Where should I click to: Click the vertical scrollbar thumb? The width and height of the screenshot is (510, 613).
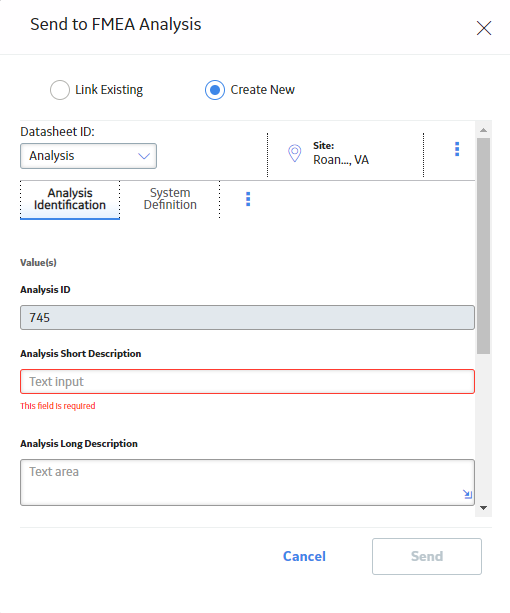coord(483,246)
